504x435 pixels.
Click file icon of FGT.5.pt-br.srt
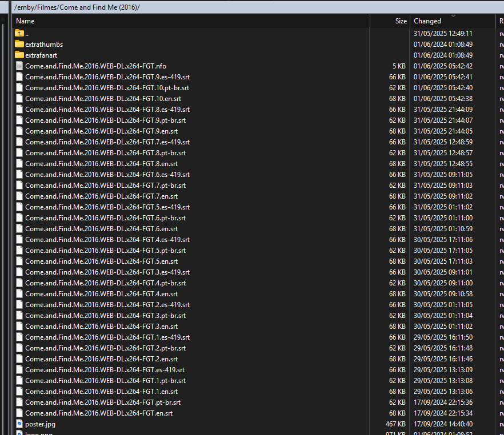19,251
